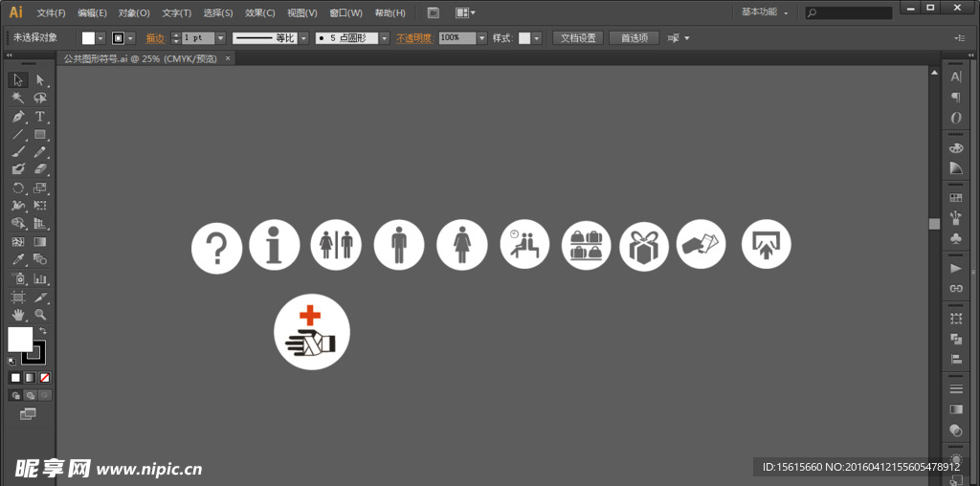Select the Symbol Sprayer tool
980x486 pixels.
click(18, 278)
